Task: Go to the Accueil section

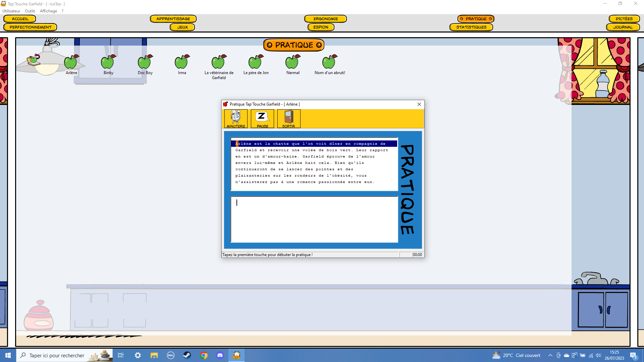Action: 20,19
